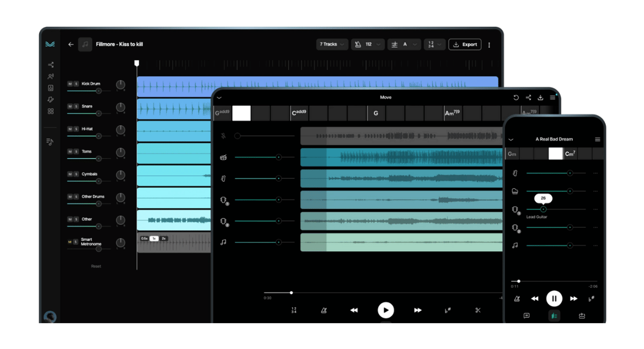Screen dimensions: 644x349
Task: Mute the Kick Drum track
Action: pos(70,84)
